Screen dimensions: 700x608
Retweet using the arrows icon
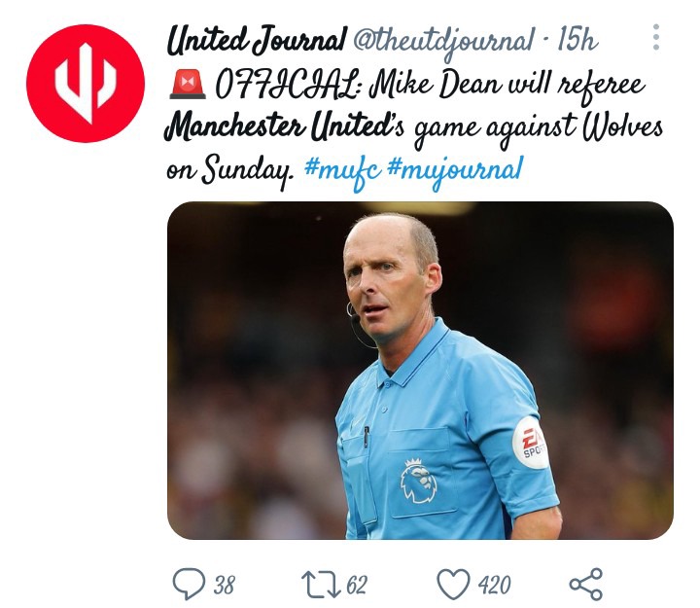pos(321,584)
